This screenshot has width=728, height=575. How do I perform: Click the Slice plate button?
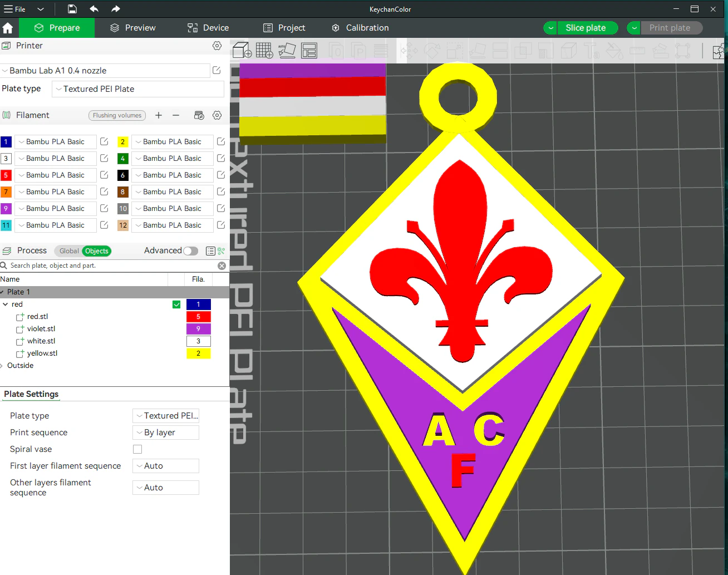(588, 28)
